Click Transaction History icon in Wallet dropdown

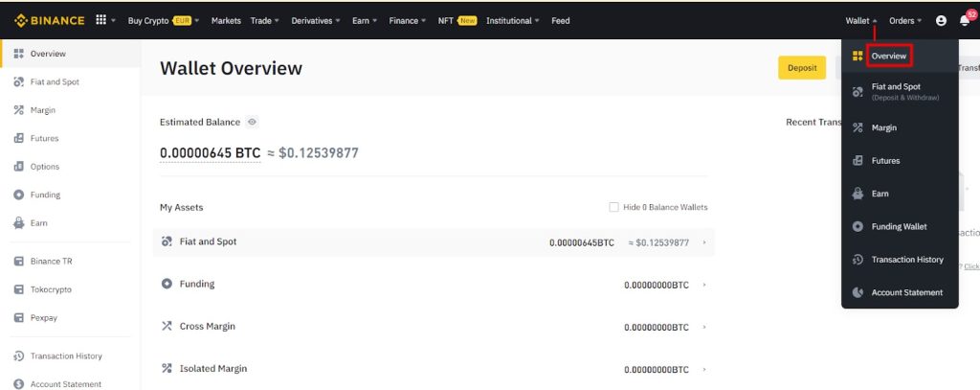point(857,259)
